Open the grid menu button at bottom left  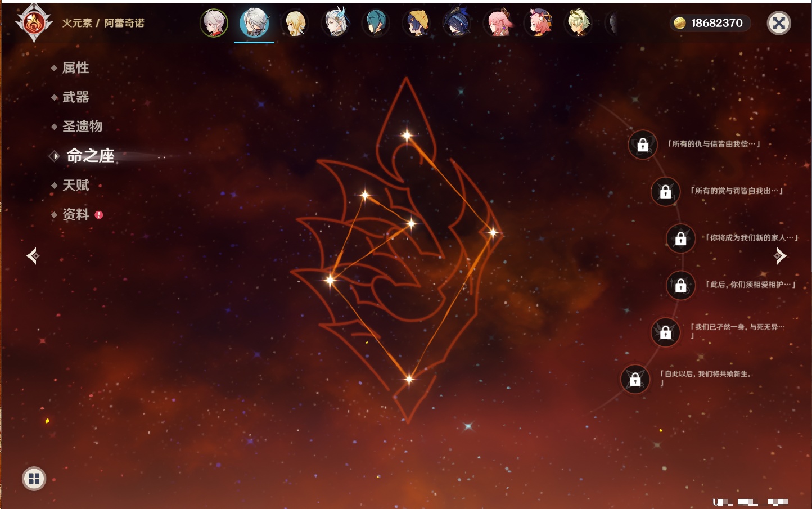click(34, 479)
